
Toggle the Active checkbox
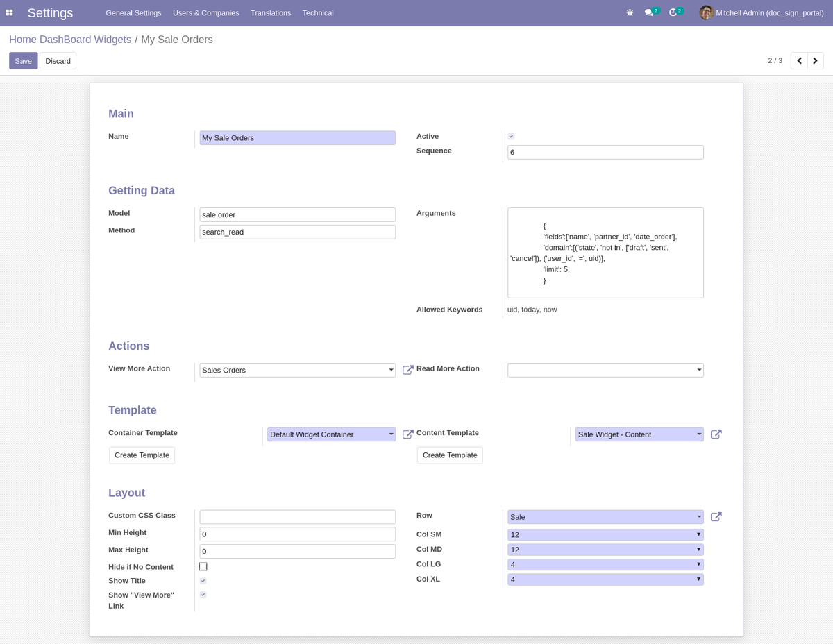(511, 136)
